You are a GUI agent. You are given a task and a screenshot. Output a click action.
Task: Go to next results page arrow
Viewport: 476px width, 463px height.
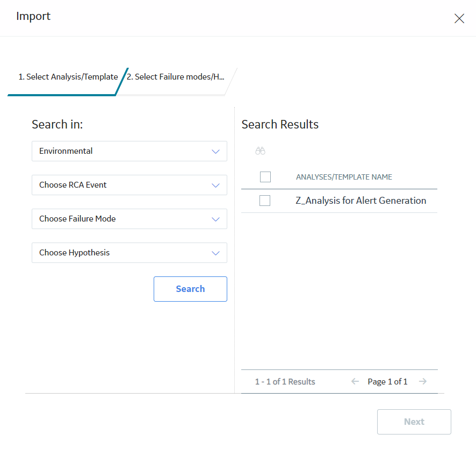pos(423,381)
